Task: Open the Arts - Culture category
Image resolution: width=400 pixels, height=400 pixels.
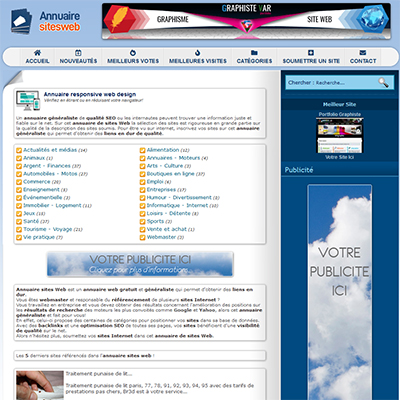Action: (165, 166)
